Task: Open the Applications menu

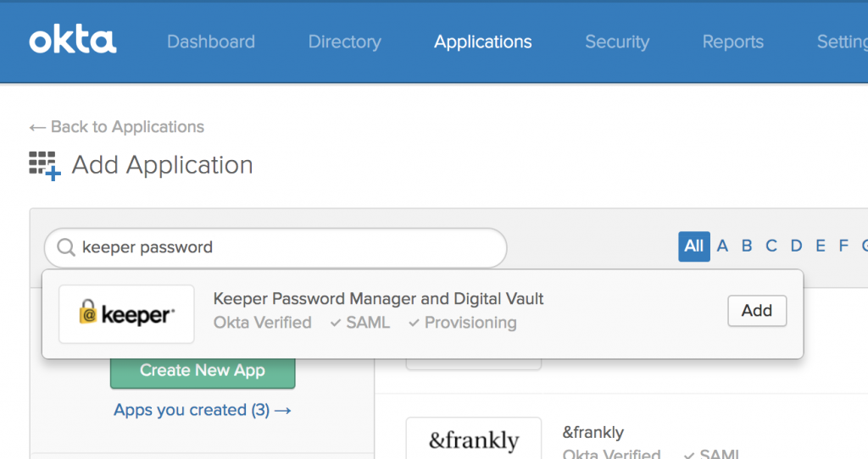Action: [482, 42]
